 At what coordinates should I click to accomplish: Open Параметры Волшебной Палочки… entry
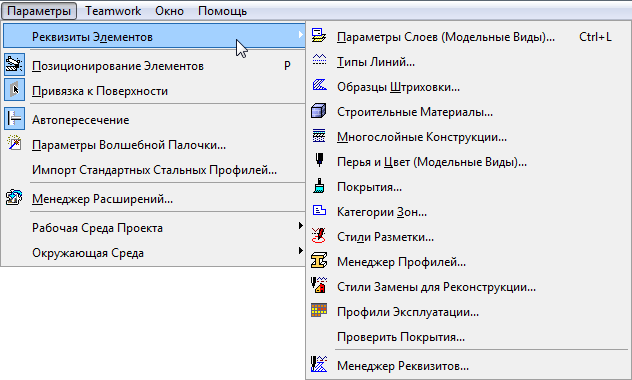coord(129,145)
